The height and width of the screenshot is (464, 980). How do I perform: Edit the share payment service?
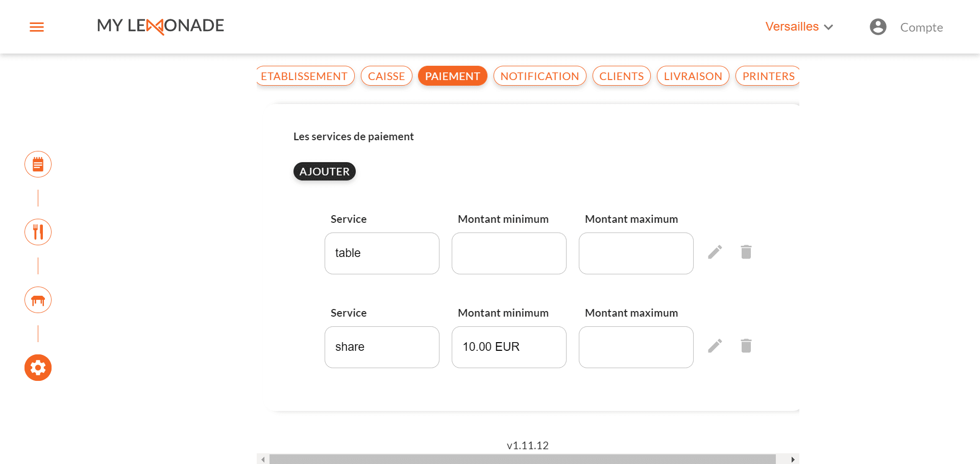coord(715,346)
